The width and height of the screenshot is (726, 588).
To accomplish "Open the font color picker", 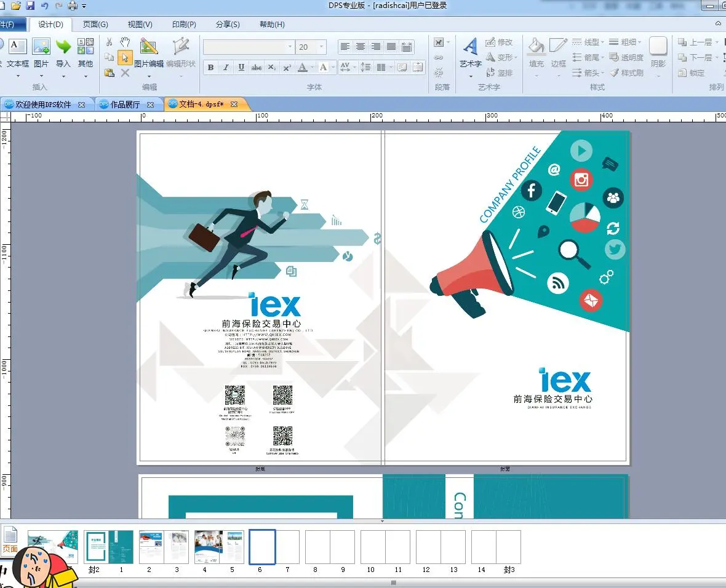I will [313, 67].
